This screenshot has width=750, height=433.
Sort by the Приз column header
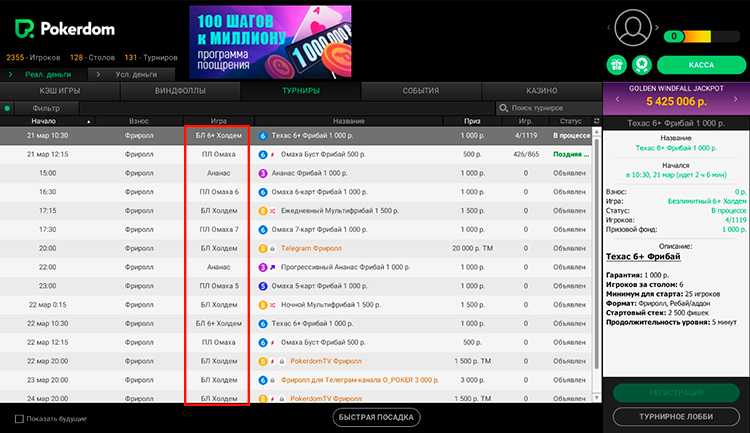point(472,122)
